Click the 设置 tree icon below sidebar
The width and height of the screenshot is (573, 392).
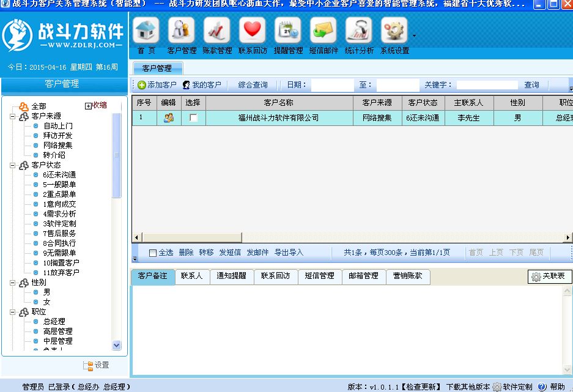click(x=88, y=365)
